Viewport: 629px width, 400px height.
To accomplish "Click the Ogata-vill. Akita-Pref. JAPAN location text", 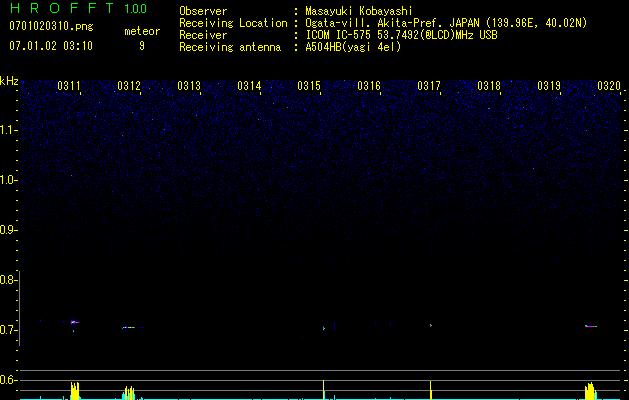I will pyautogui.click(x=446, y=23).
